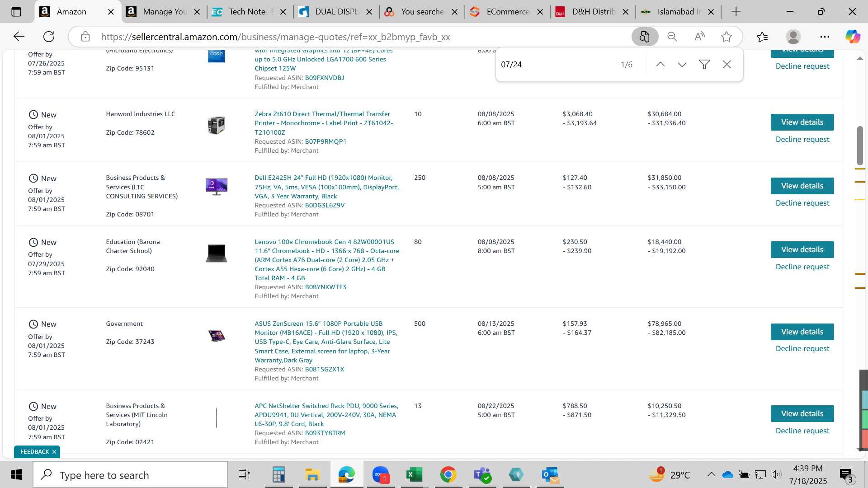This screenshot has width=868, height=488.
Task: View details for Dell E2425H monitor quote
Action: (802, 186)
